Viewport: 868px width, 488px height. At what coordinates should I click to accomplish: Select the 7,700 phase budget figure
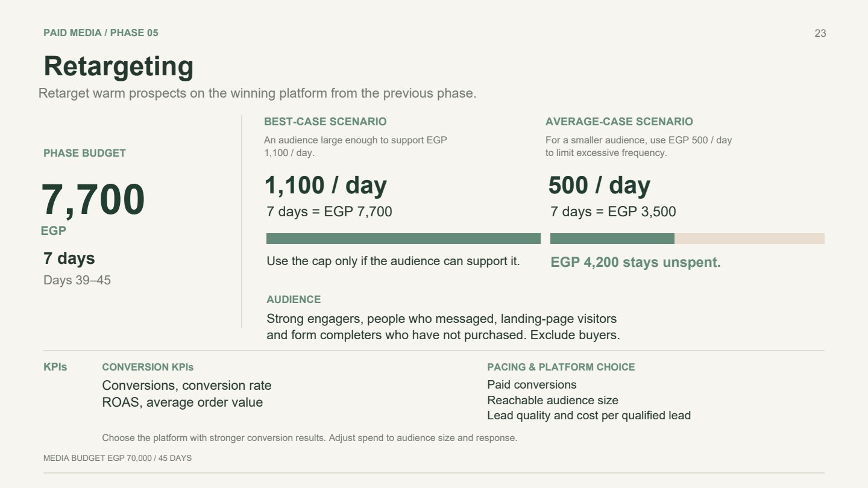point(93,200)
